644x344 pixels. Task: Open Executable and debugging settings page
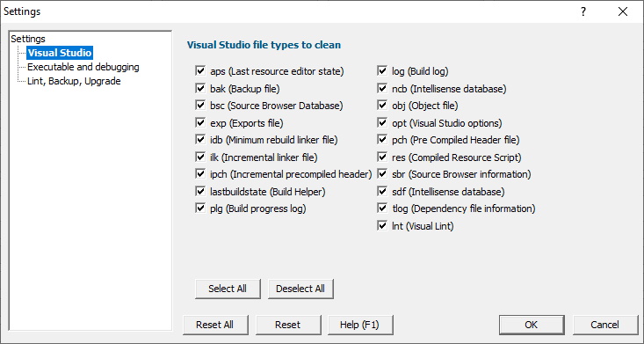83,67
